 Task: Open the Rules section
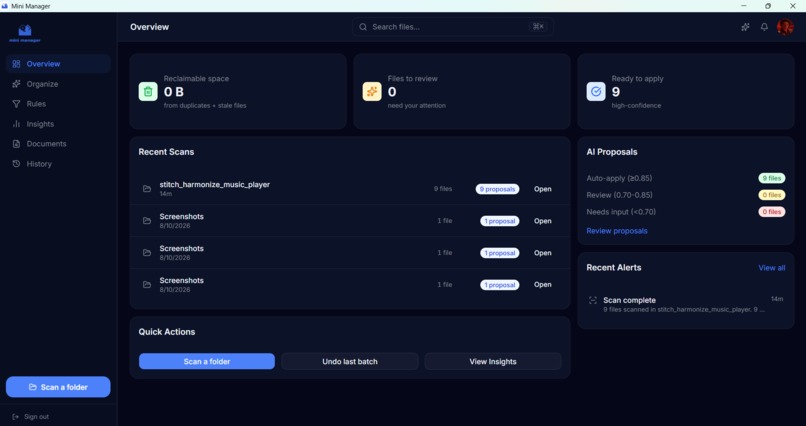click(58, 104)
